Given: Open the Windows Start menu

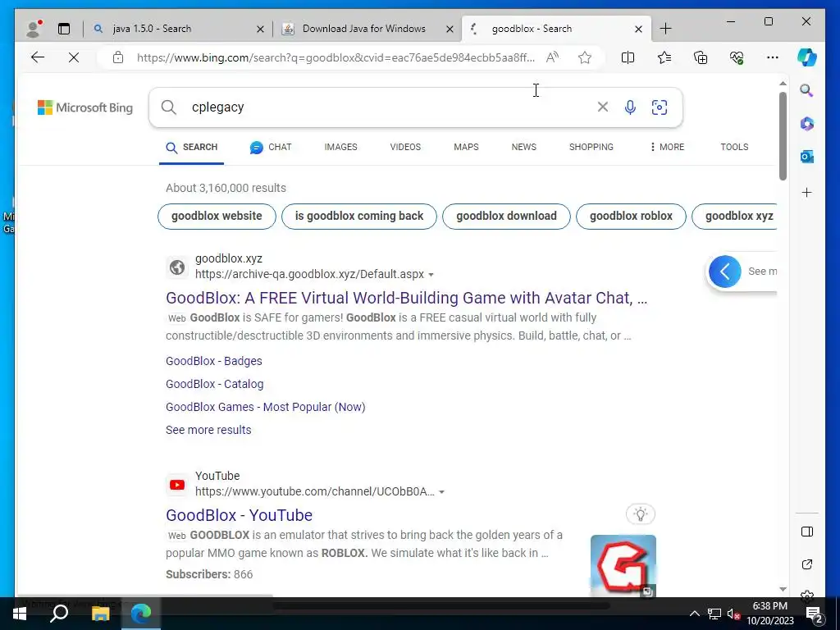Looking at the screenshot, I should point(20,614).
